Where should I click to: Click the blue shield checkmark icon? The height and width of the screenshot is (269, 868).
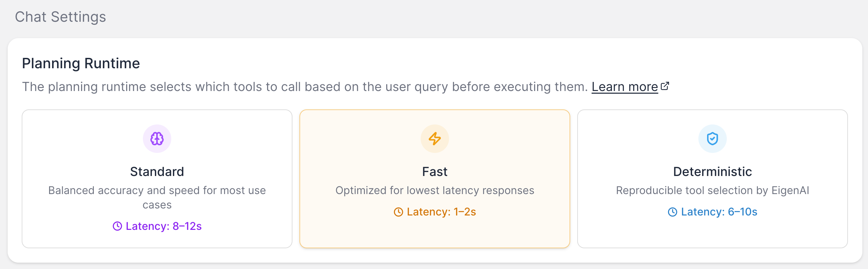pos(712,139)
